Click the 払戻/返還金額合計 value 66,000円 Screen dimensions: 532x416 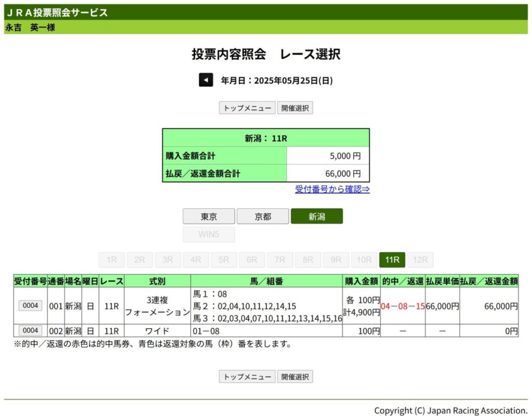tap(342, 173)
